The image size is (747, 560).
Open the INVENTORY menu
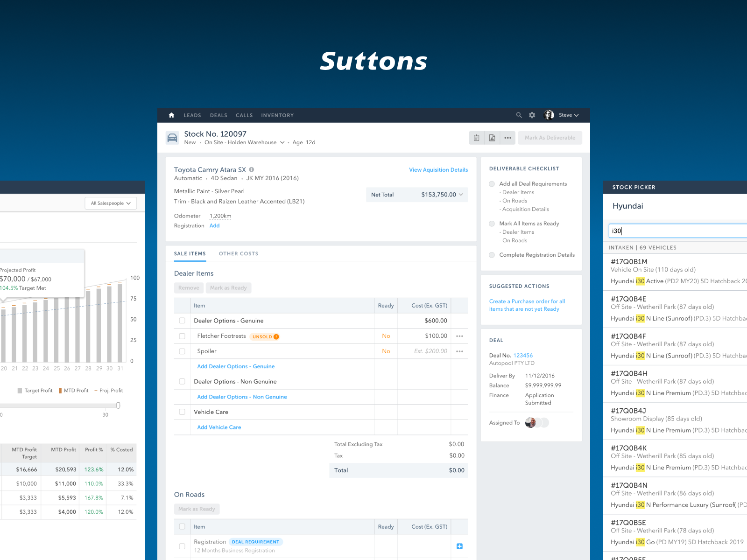[x=277, y=115]
